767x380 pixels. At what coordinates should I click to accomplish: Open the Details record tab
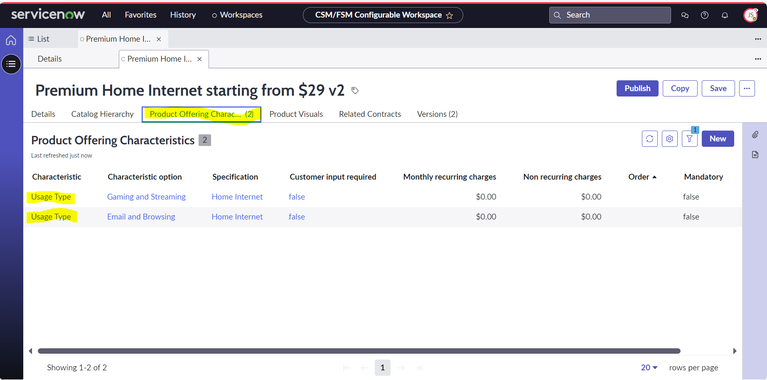43,114
